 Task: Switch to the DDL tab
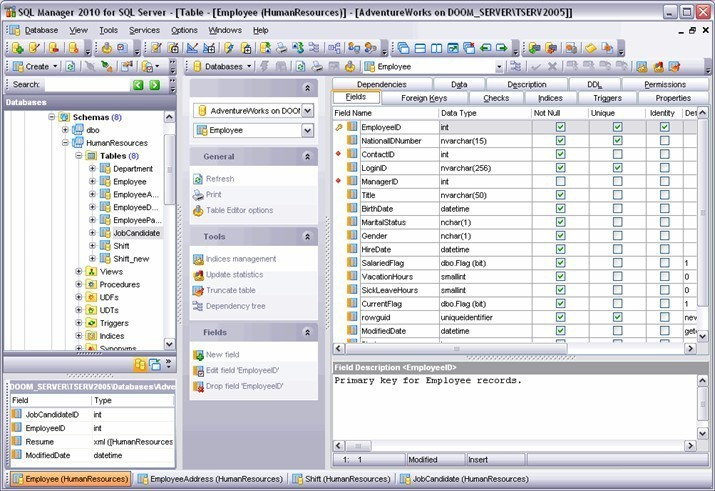(594, 84)
